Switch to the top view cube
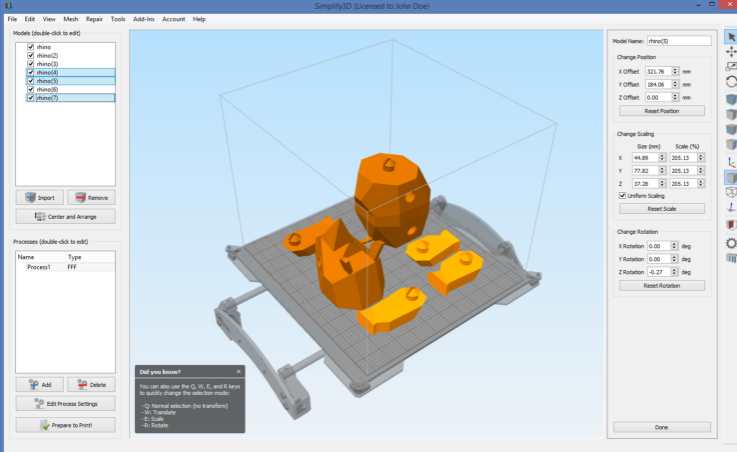Screen dimensions: 737x452 731,114
